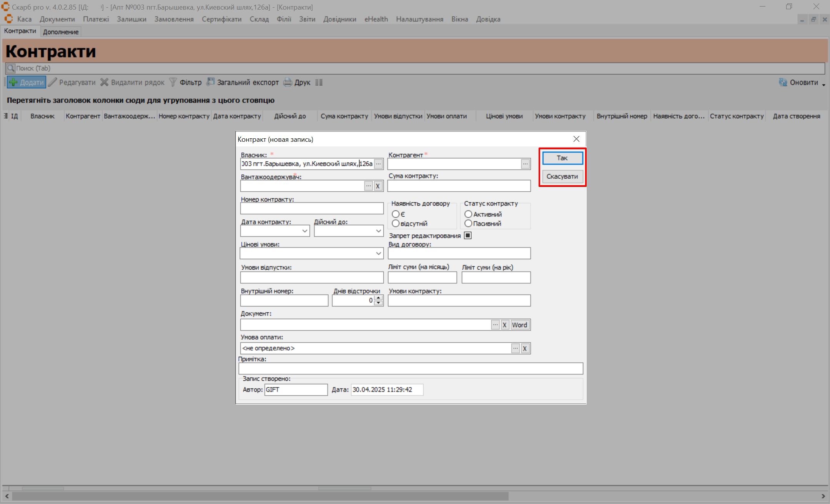Expand the Дійсний до date dropdown
The image size is (830, 504).
(x=378, y=231)
